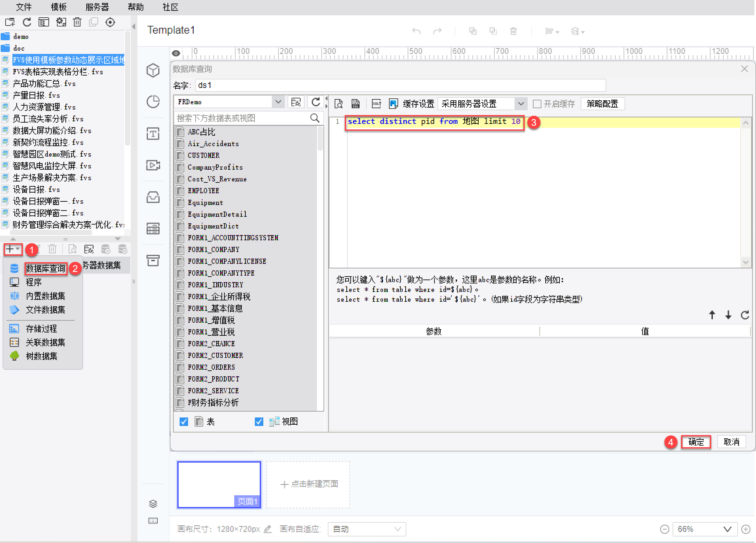The image size is (756, 543).
Task: Uncheck the 视图 checkbox
Action: point(259,422)
